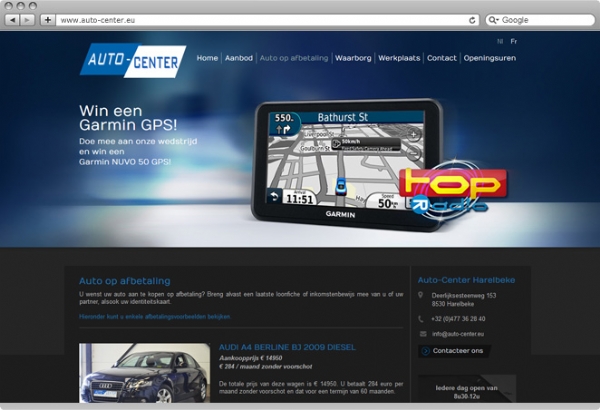Open the Openingsuren page
This screenshot has width=600, height=410.
pos(490,58)
